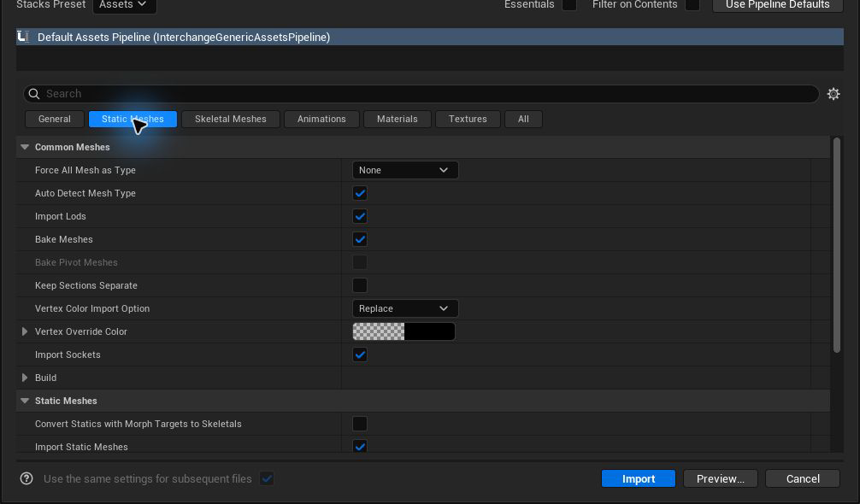The height and width of the screenshot is (504, 860).
Task: Click the Filter on Contents label
Action: pyautogui.click(x=634, y=4)
